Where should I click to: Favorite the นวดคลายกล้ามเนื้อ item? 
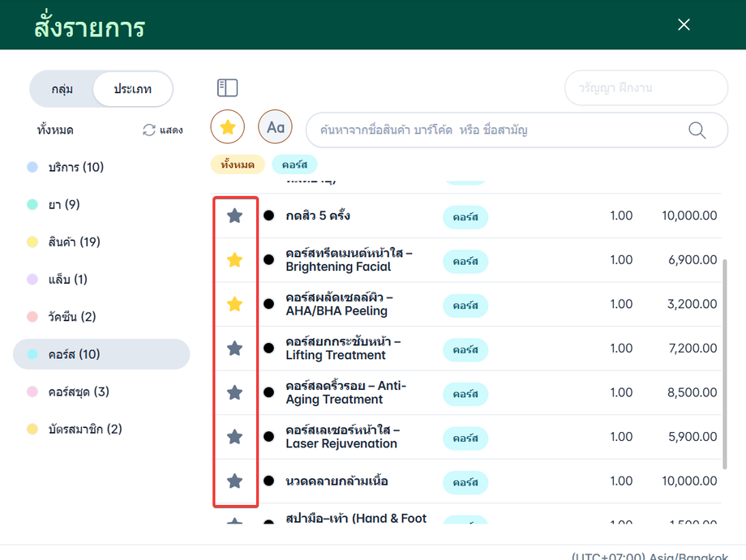(234, 481)
